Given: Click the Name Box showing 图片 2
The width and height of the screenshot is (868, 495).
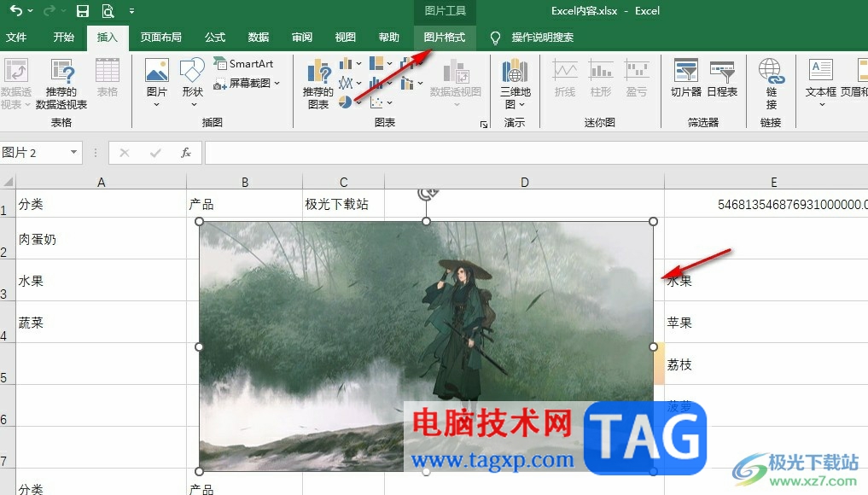Looking at the screenshot, I should (x=33, y=153).
